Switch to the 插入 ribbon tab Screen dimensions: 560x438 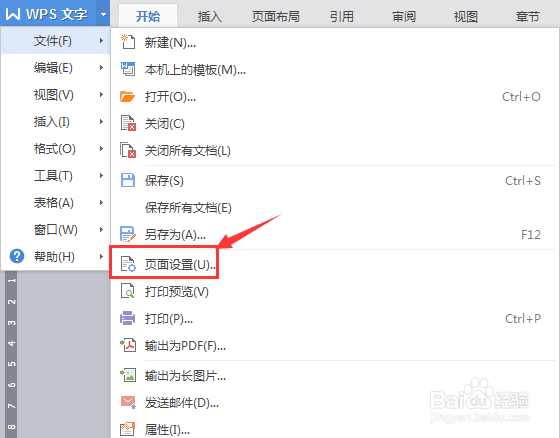tap(210, 16)
